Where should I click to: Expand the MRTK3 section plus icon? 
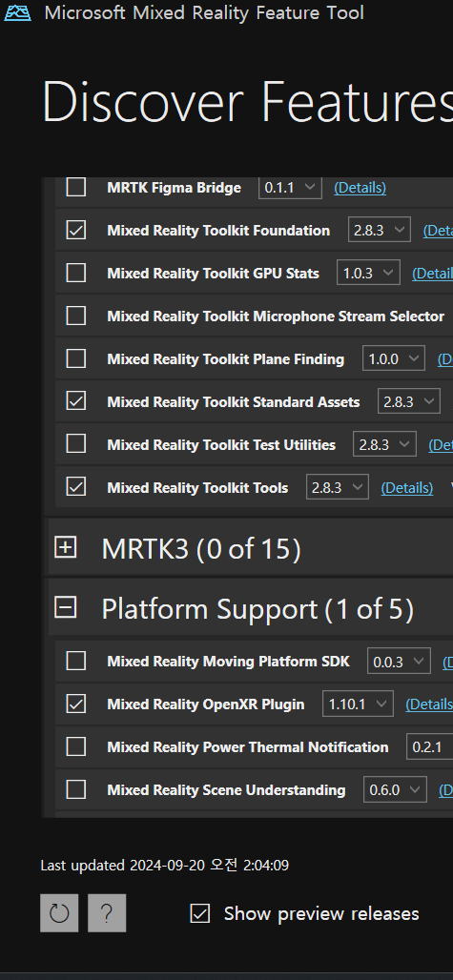[x=66, y=547]
